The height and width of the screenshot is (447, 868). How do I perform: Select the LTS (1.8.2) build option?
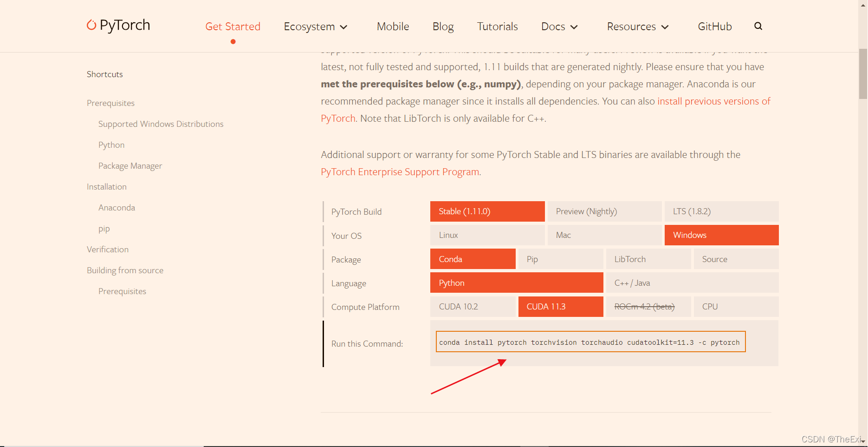(x=721, y=211)
